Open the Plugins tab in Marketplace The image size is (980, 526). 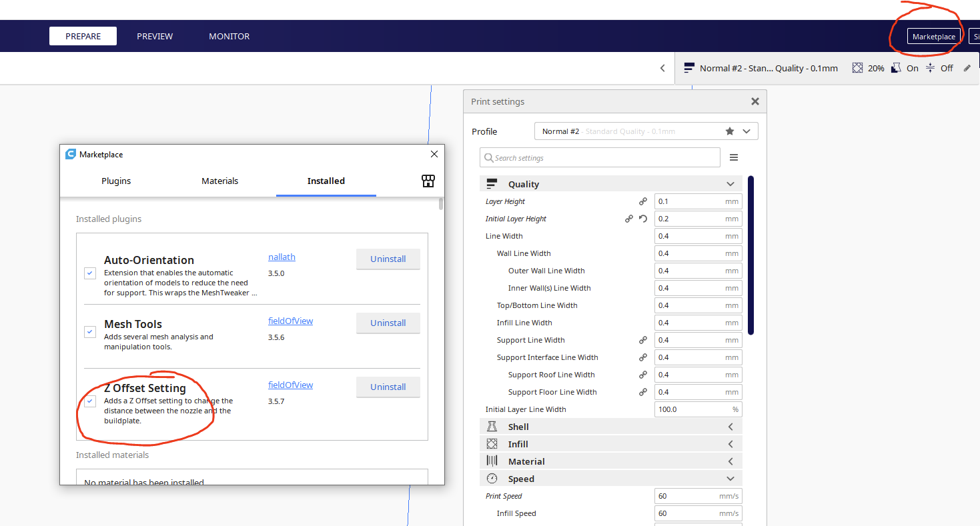point(116,181)
